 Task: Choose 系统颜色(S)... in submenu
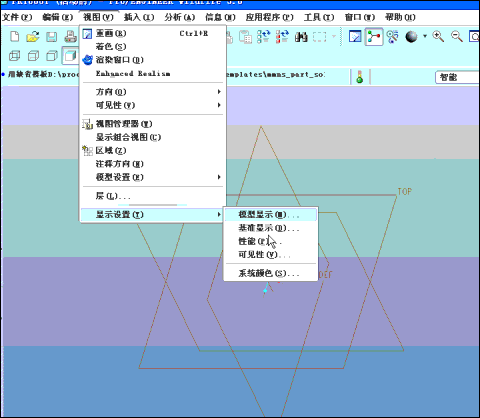[x=271, y=273]
